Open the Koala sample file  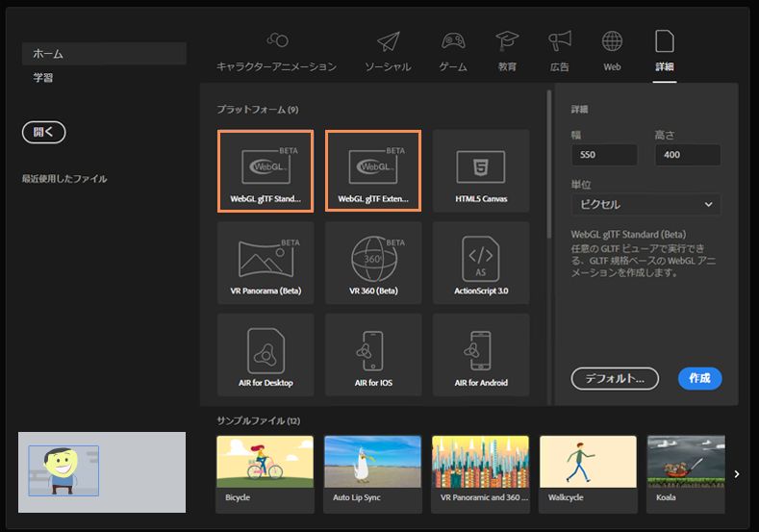686,474
